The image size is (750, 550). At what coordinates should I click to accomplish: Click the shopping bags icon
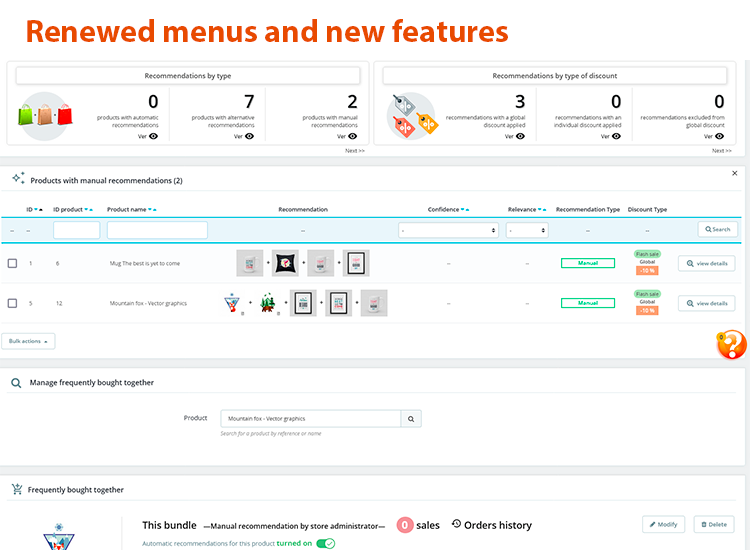pos(45,116)
